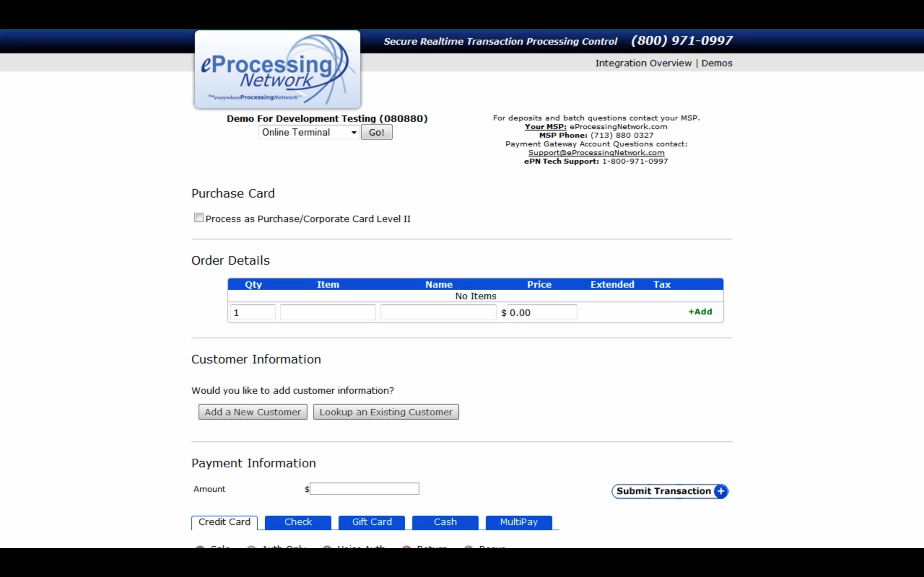The image size is (924, 577).
Task: Click Lookup an Existing Customer button
Action: pyautogui.click(x=386, y=411)
